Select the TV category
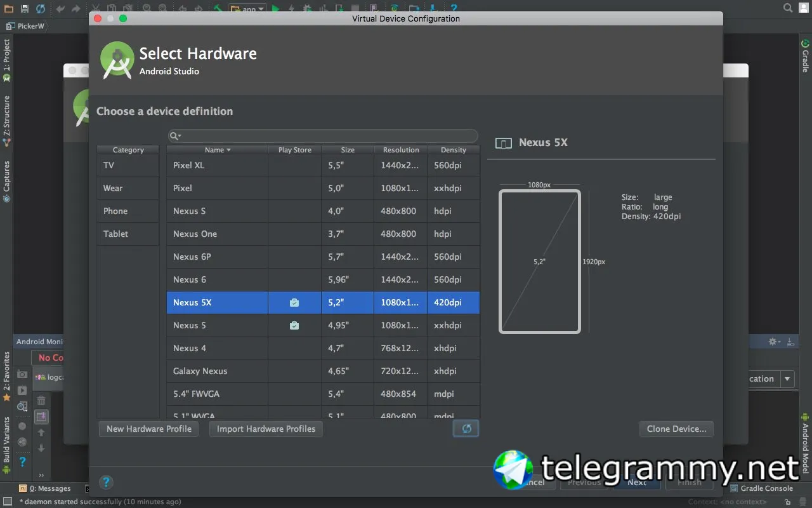This screenshot has height=508, width=812. pyautogui.click(x=128, y=165)
